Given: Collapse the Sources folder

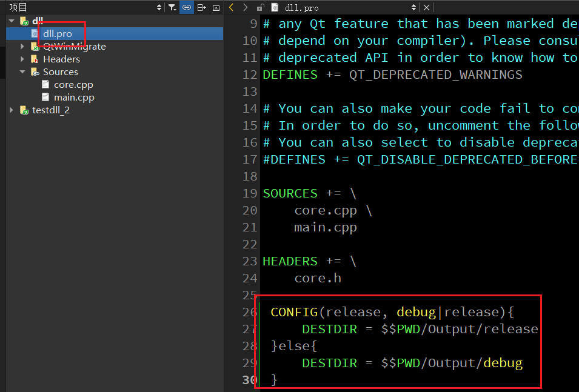Looking at the screenshot, I should [22, 72].
